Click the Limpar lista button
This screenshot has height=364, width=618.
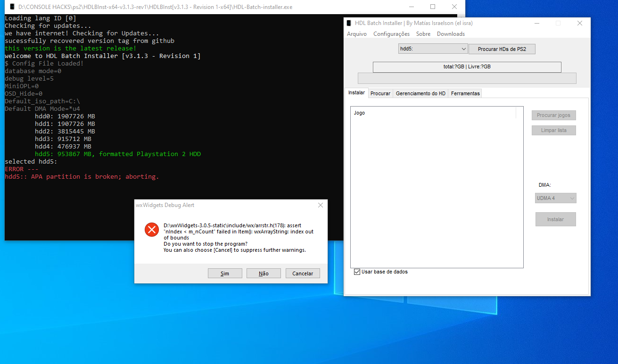click(x=554, y=130)
